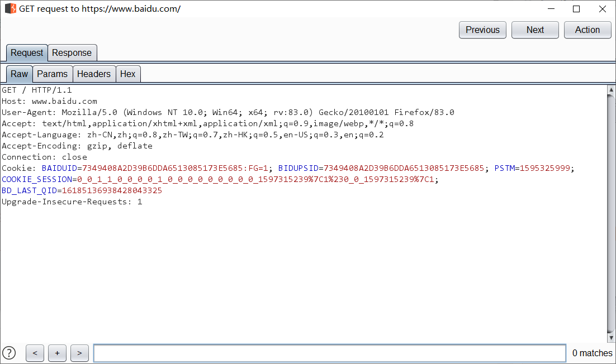Screen dimensions: 616x364
Task: Switch to the Request tab
Action: coord(27,52)
